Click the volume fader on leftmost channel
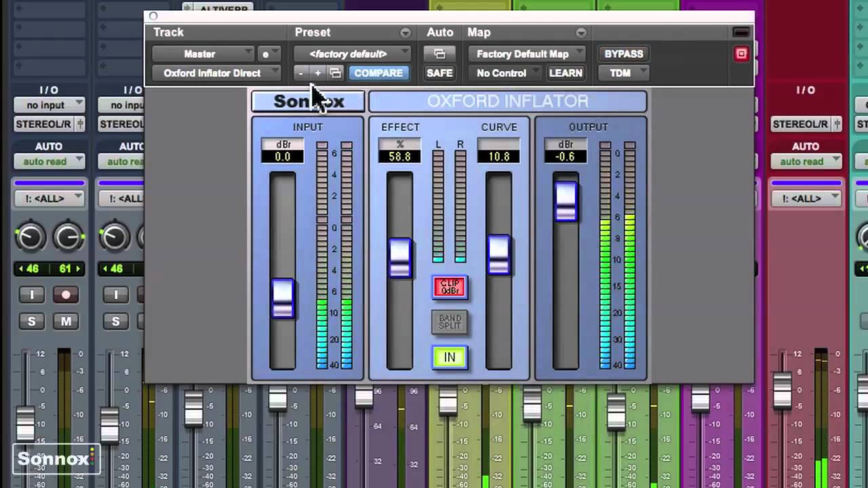The width and height of the screenshot is (868, 488). point(25,424)
